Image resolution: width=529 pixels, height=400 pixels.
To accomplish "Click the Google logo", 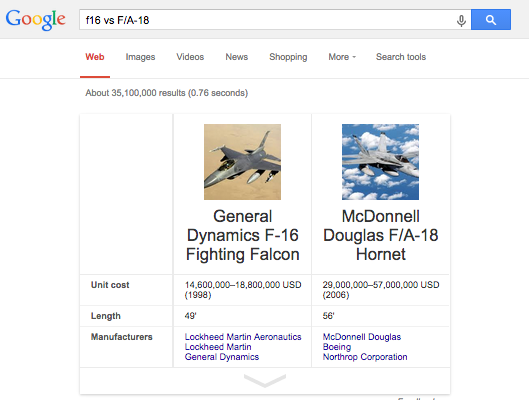I will [x=35, y=20].
